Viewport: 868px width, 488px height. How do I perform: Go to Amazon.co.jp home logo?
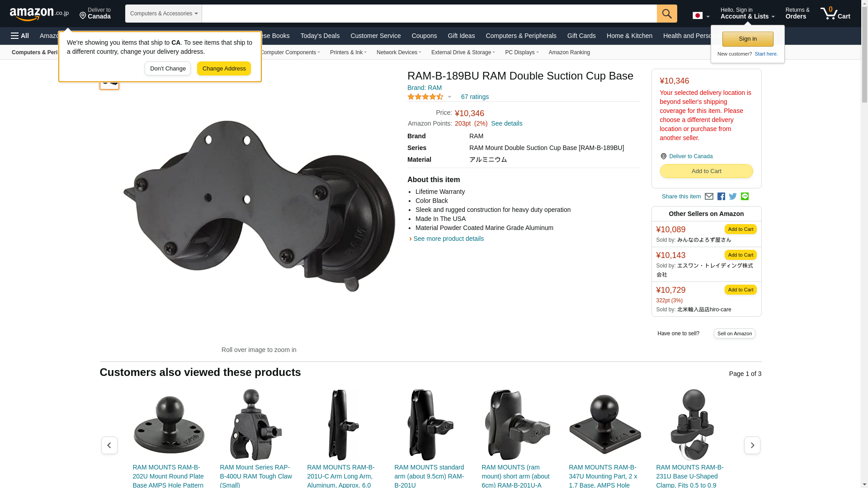click(x=39, y=14)
